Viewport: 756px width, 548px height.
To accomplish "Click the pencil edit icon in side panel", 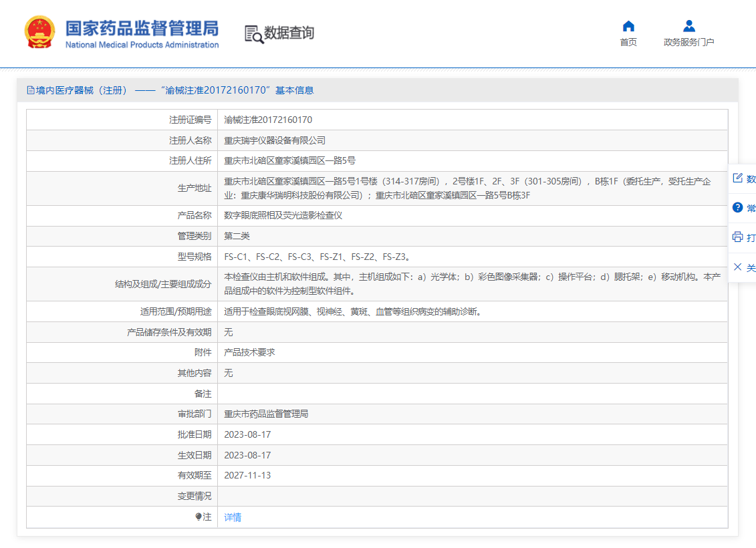I will click(x=738, y=178).
